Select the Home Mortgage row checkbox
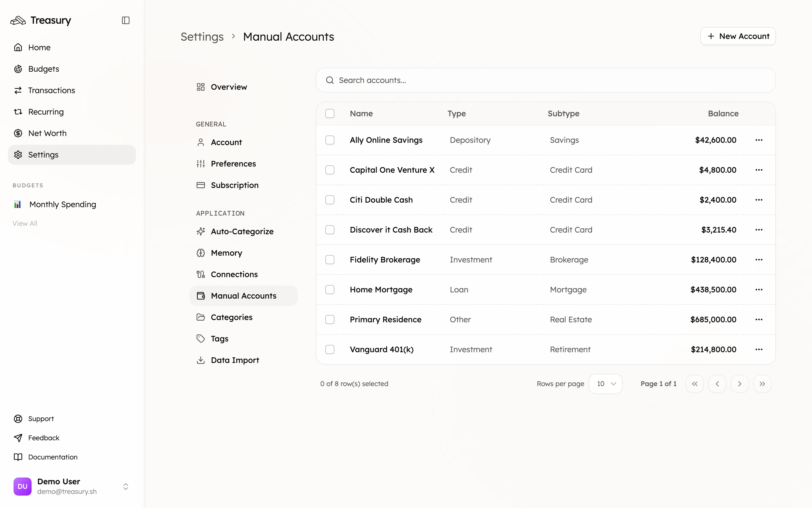812x508 pixels. 330,290
